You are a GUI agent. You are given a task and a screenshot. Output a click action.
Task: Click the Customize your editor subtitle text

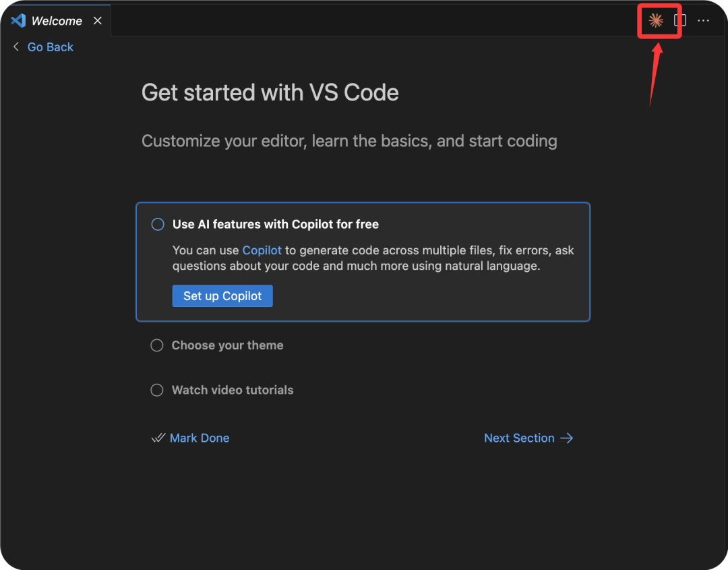(x=349, y=141)
